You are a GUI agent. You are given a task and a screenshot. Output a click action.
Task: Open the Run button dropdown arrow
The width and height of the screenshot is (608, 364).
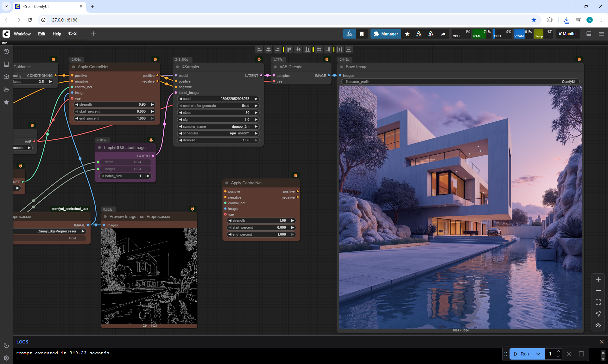click(538, 354)
